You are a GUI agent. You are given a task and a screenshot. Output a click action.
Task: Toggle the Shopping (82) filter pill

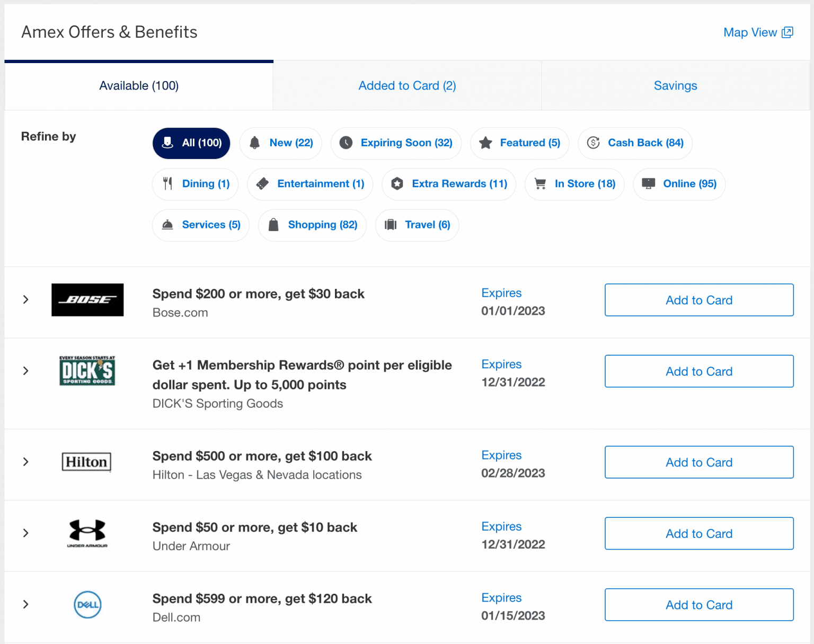click(x=312, y=225)
